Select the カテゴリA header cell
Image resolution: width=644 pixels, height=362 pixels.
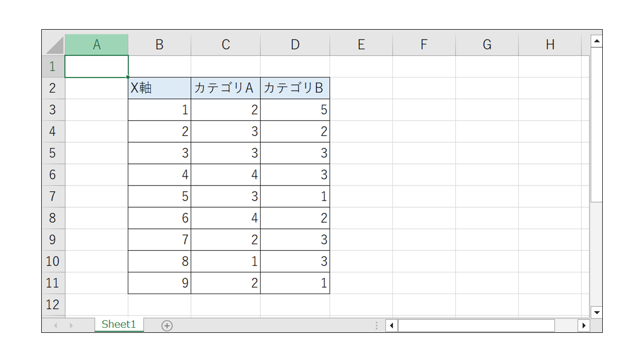click(225, 87)
